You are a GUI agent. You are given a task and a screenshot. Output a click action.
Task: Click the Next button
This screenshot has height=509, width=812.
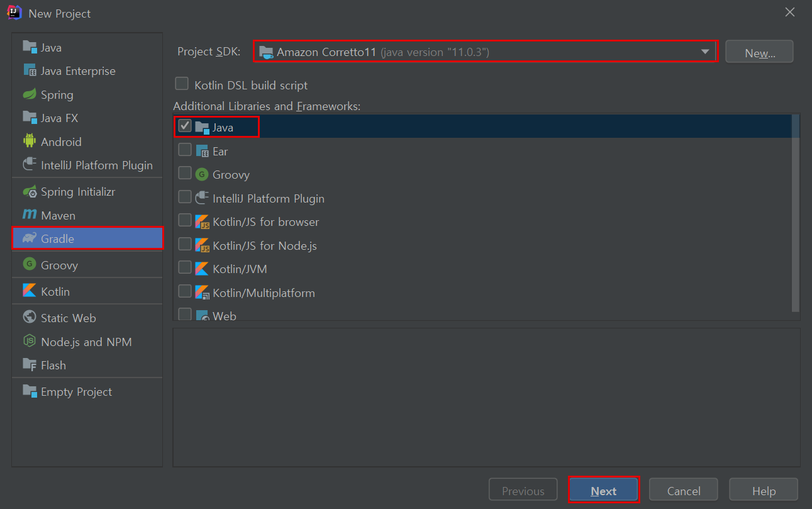click(604, 490)
